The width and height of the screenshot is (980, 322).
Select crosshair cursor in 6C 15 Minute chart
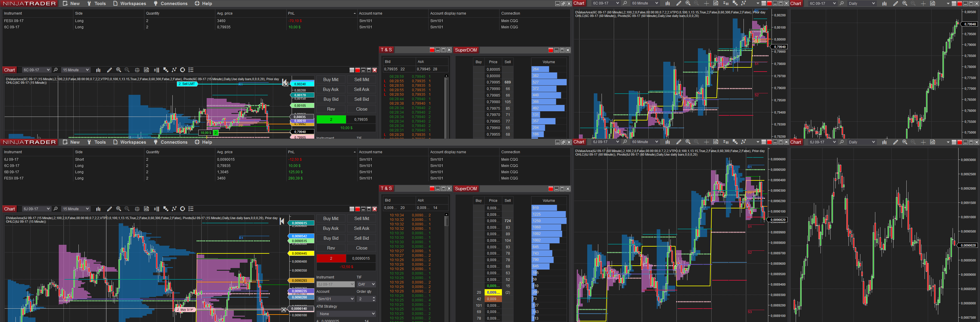137,70
